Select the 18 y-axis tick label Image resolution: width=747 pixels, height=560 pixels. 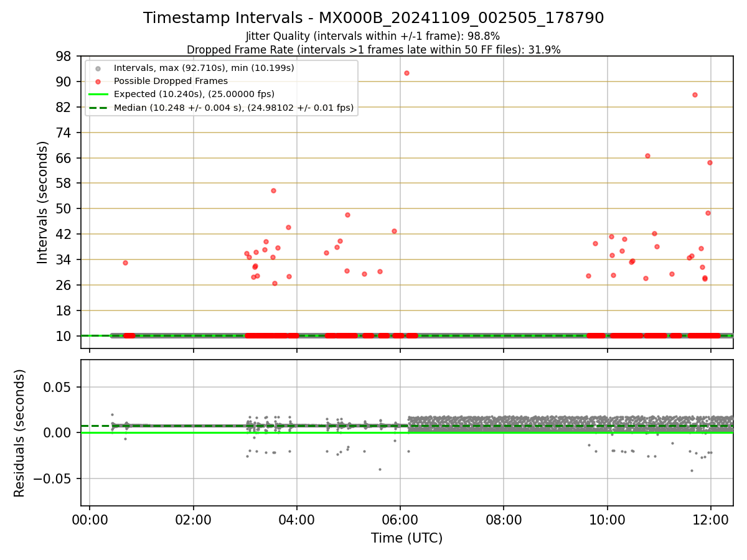tap(65, 311)
